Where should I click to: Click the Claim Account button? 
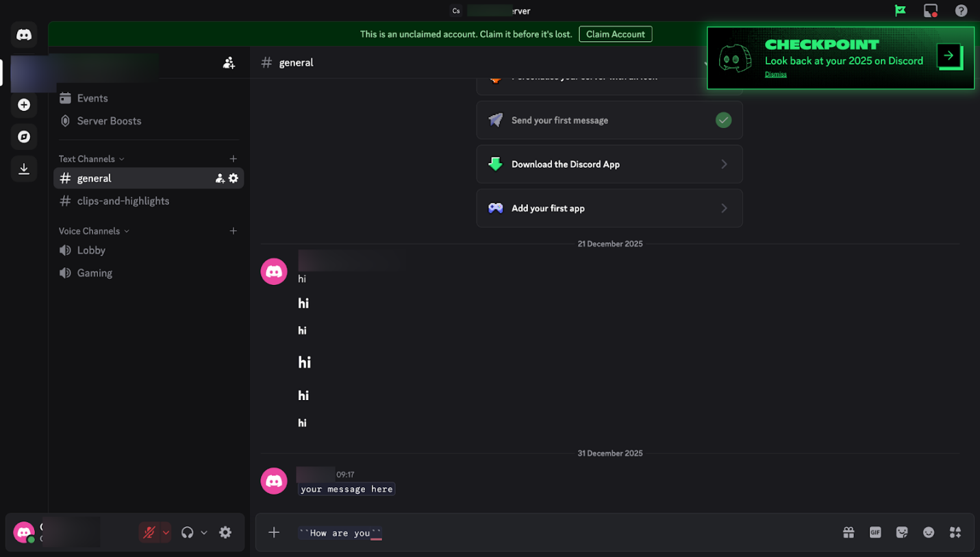click(x=615, y=34)
